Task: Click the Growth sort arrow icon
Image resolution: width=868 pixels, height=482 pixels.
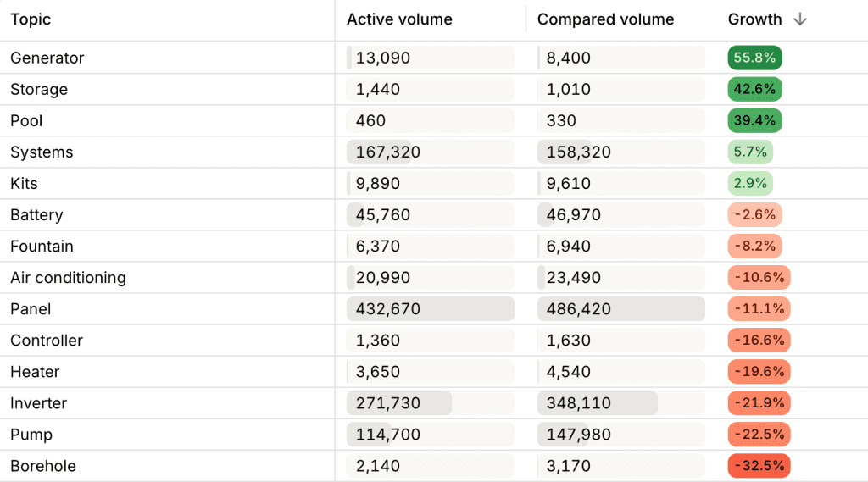Action: [x=800, y=19]
